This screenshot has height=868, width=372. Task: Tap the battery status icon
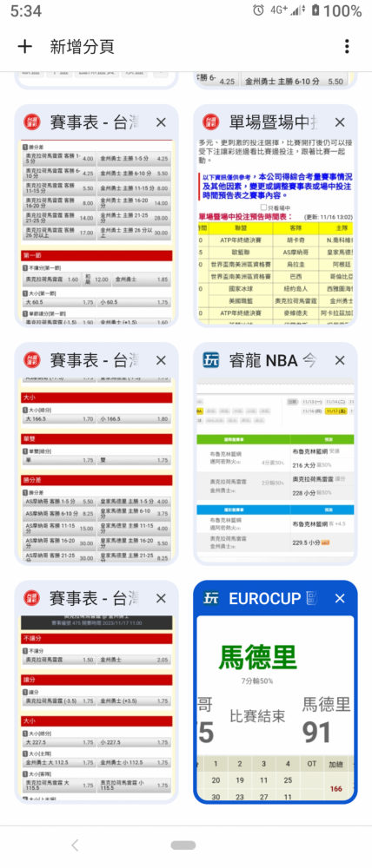[316, 10]
